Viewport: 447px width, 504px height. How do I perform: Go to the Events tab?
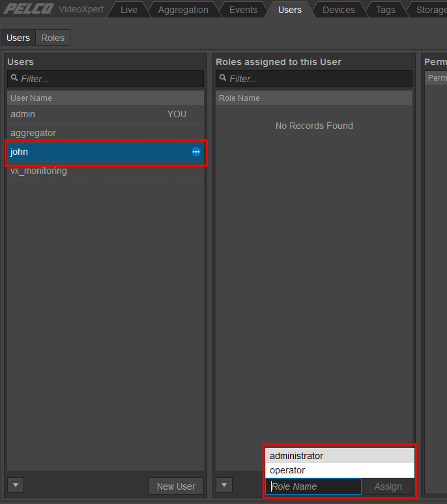coord(243,10)
